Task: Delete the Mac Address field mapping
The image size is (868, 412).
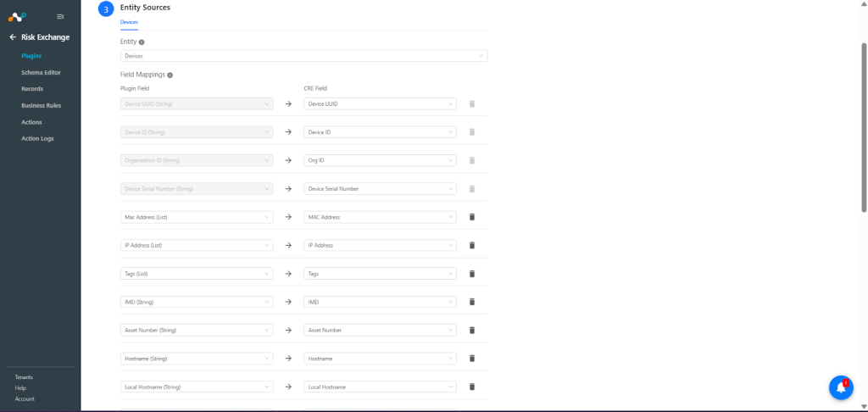Action: click(x=471, y=217)
